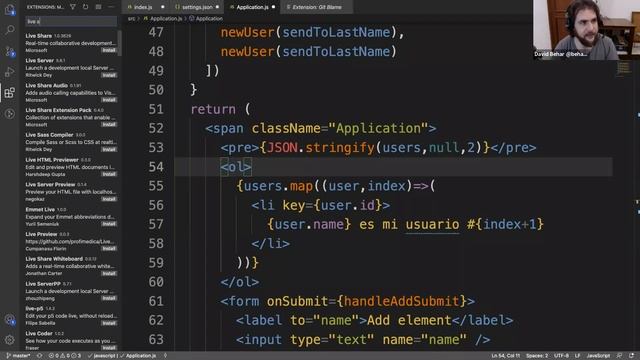Viewport: 640px width, 360px height.
Task: Click JSON.stringify on line 53
Action: click(320, 147)
